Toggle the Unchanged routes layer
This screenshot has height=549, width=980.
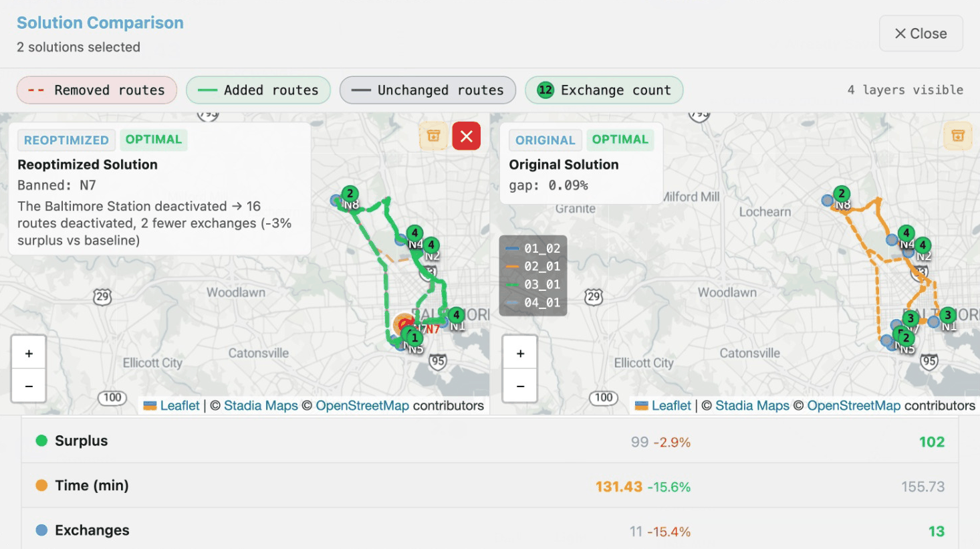428,90
